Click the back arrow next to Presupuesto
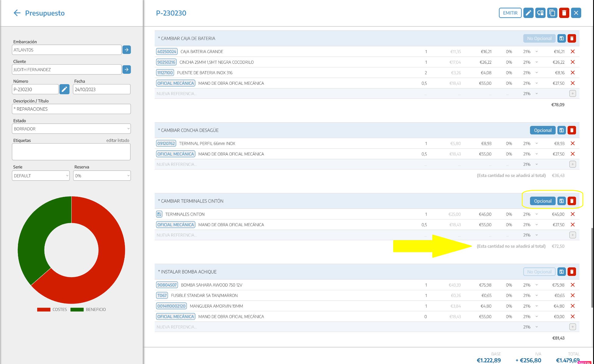The image size is (594, 364). (x=17, y=13)
